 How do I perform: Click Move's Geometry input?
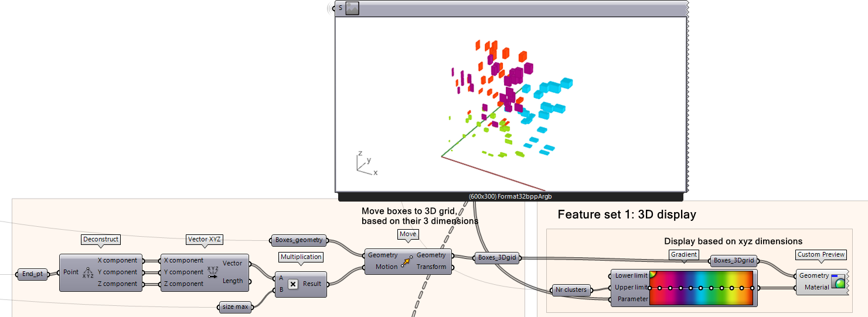(x=383, y=255)
